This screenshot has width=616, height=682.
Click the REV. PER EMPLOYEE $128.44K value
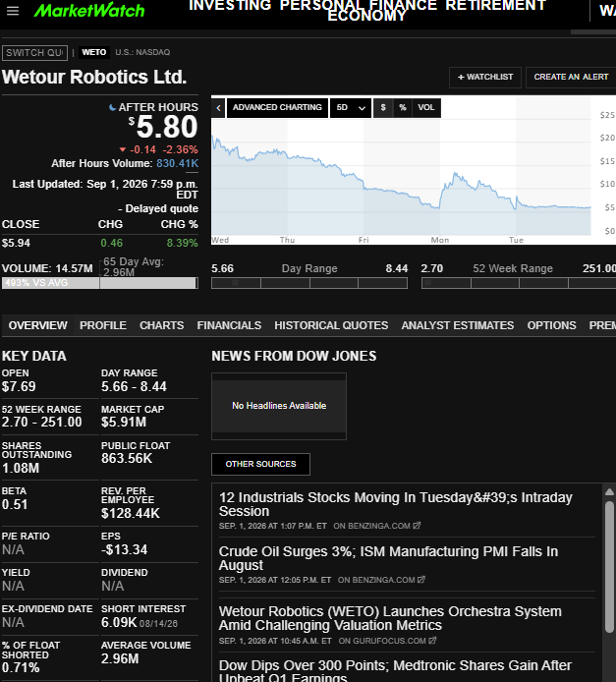click(x=131, y=513)
